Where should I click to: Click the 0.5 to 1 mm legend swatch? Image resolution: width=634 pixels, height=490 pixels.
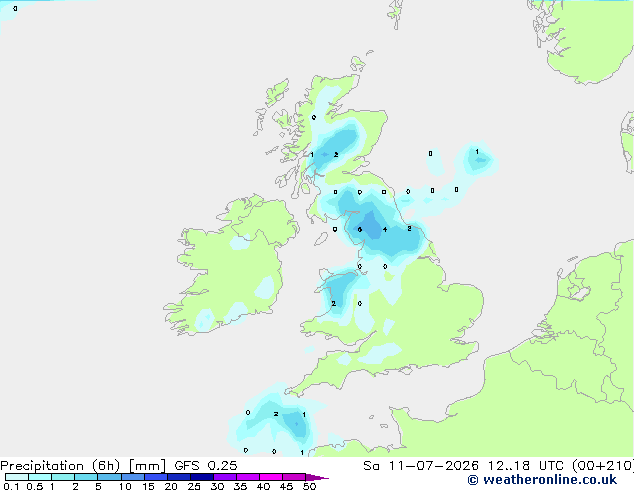(x=40, y=477)
